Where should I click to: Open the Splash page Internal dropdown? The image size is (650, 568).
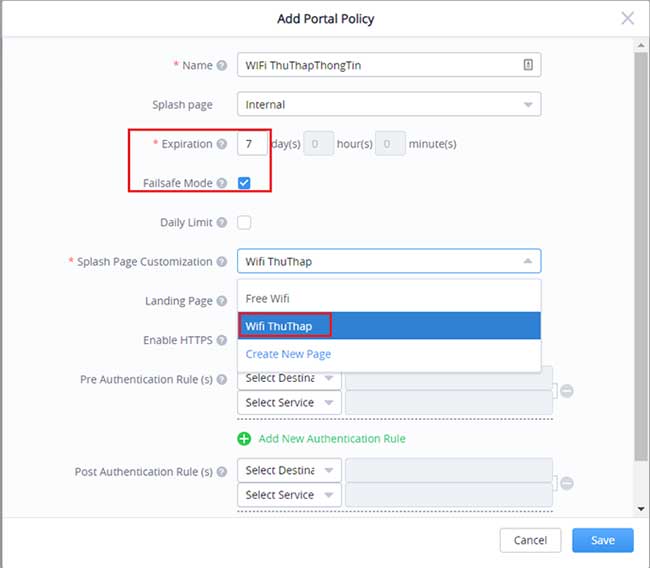pos(389,104)
